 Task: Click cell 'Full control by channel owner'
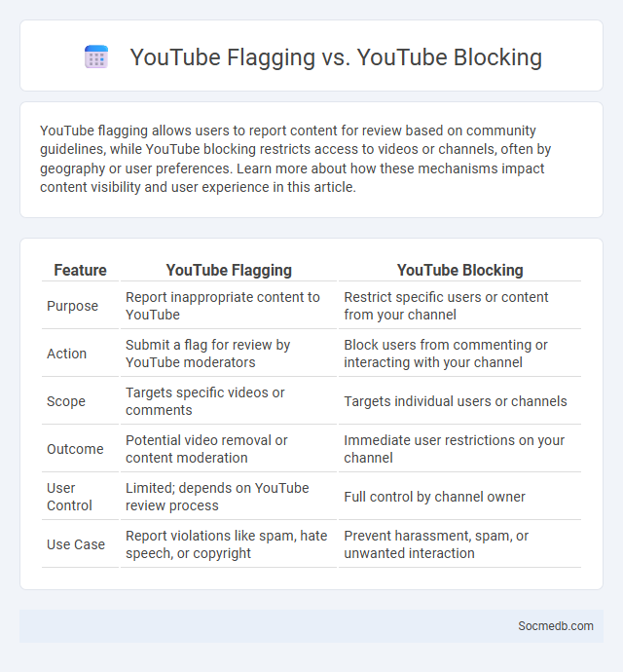click(459, 497)
